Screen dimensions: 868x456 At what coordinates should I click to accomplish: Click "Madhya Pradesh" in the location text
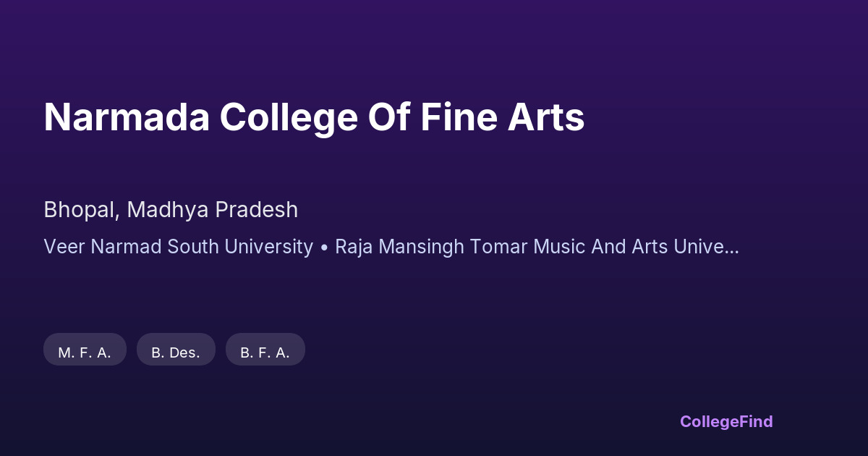[x=213, y=210]
